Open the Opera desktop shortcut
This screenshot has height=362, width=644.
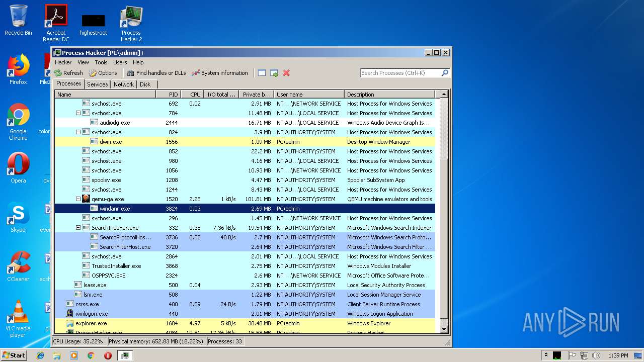(x=18, y=168)
